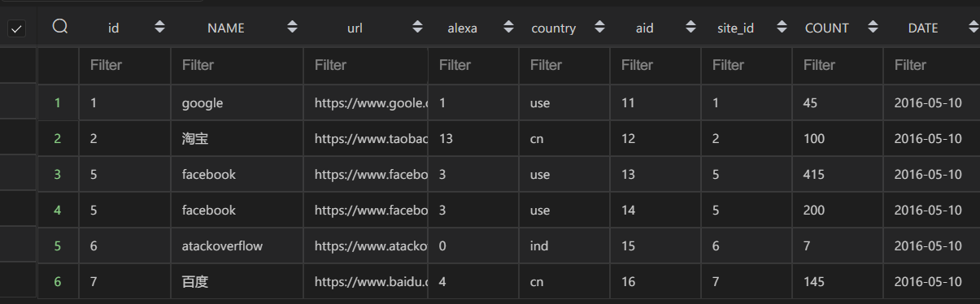
Task: Sort by country column arrows
Action: [599, 27]
